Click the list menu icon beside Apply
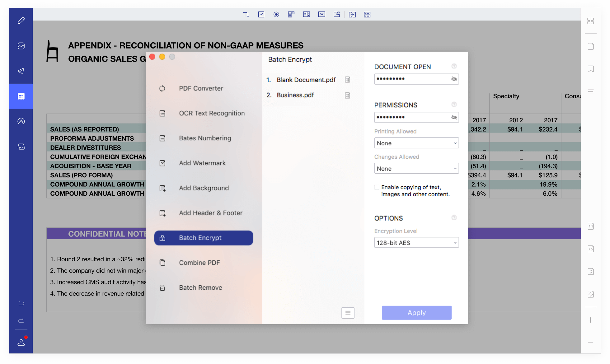This screenshot has width=610, height=364. pos(348,313)
